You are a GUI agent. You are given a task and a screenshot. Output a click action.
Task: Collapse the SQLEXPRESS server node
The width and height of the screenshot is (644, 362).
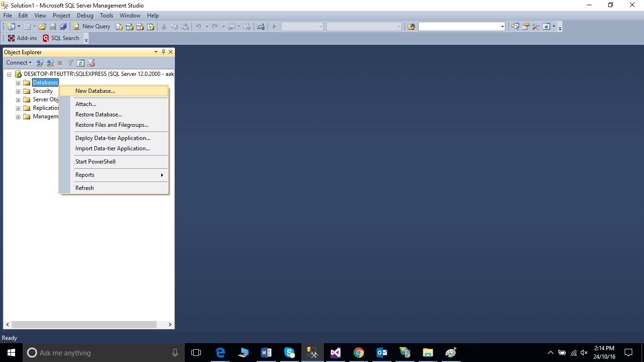pyautogui.click(x=9, y=74)
